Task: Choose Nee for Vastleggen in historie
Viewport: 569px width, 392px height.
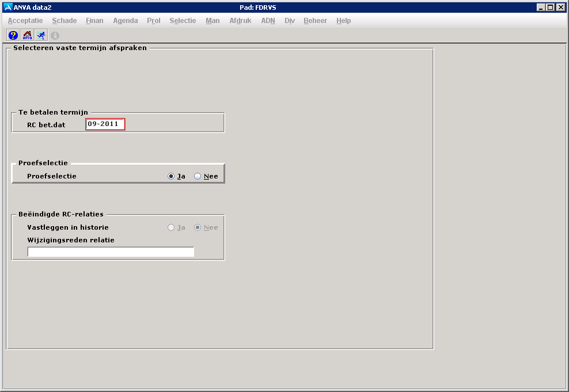Action: pyautogui.click(x=198, y=227)
